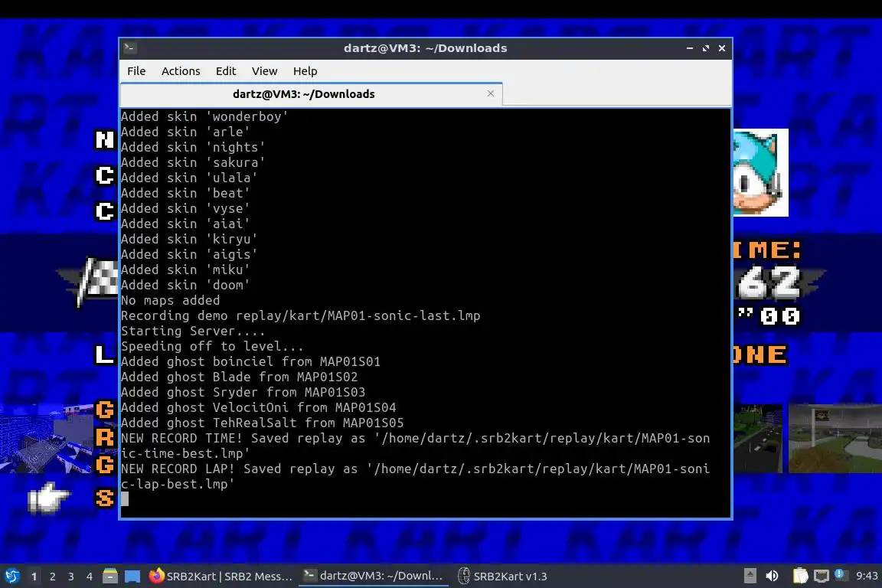Switch to SRB2Kart v1.3 game in taskbar

(x=501, y=577)
